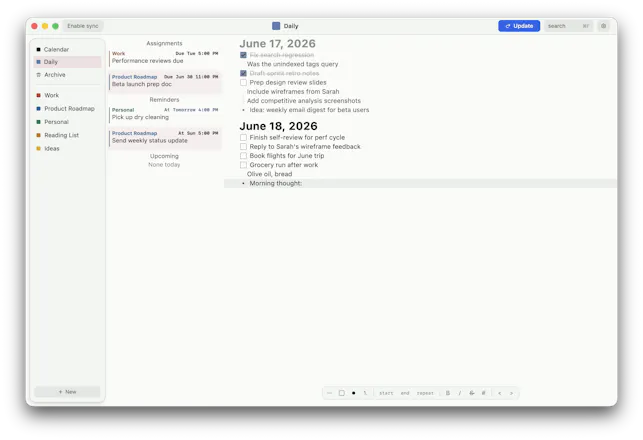The width and height of the screenshot is (643, 440).
Task: Select the checkbox item format icon
Action: (x=342, y=393)
